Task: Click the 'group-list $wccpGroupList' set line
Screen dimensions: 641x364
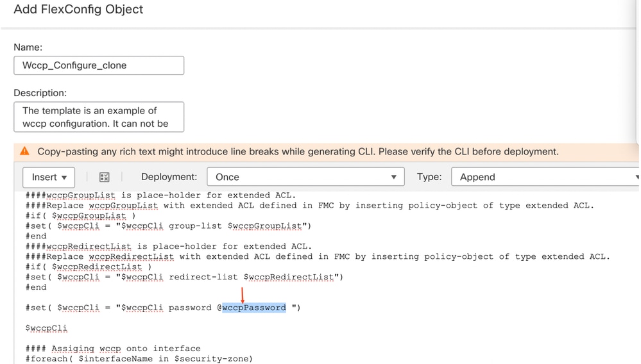Action: (x=168, y=226)
